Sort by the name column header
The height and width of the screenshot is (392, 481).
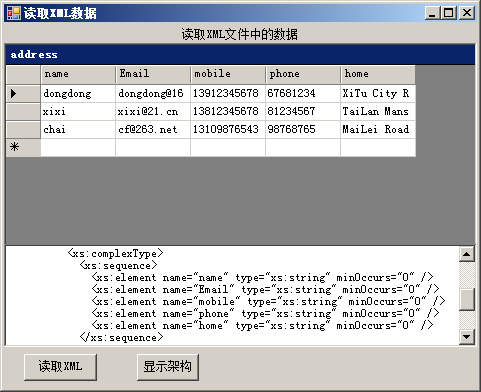(78, 75)
